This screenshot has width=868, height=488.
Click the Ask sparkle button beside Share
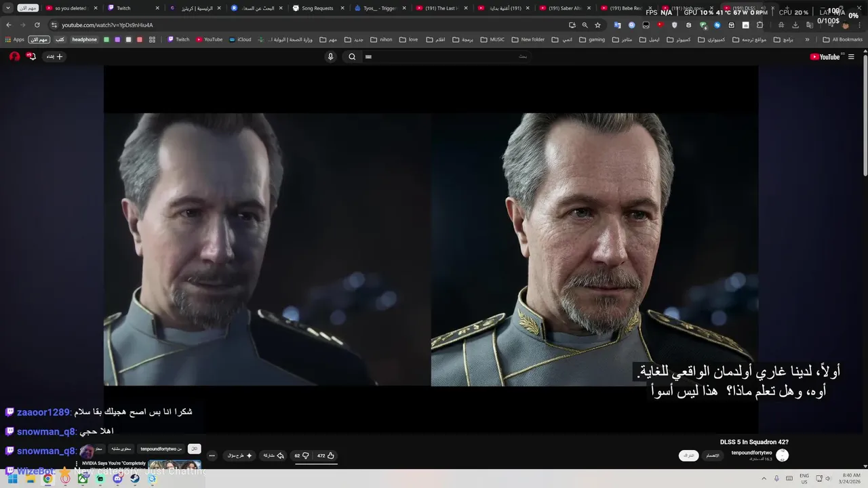(240, 455)
